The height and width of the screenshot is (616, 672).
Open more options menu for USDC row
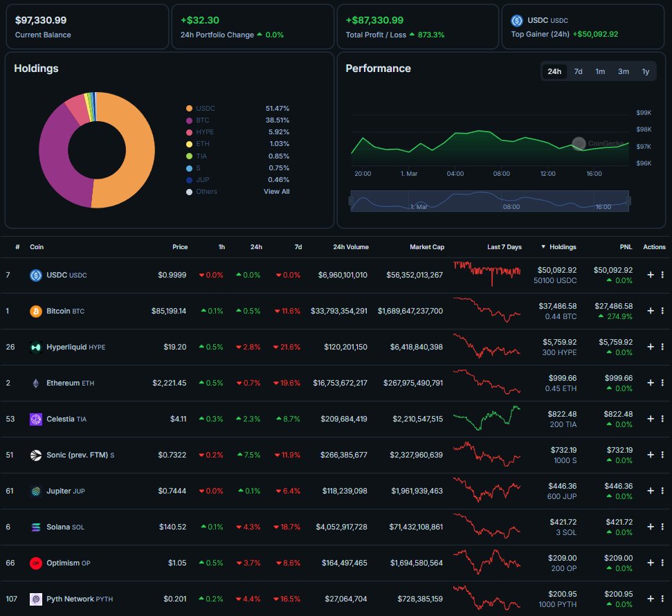click(662, 275)
